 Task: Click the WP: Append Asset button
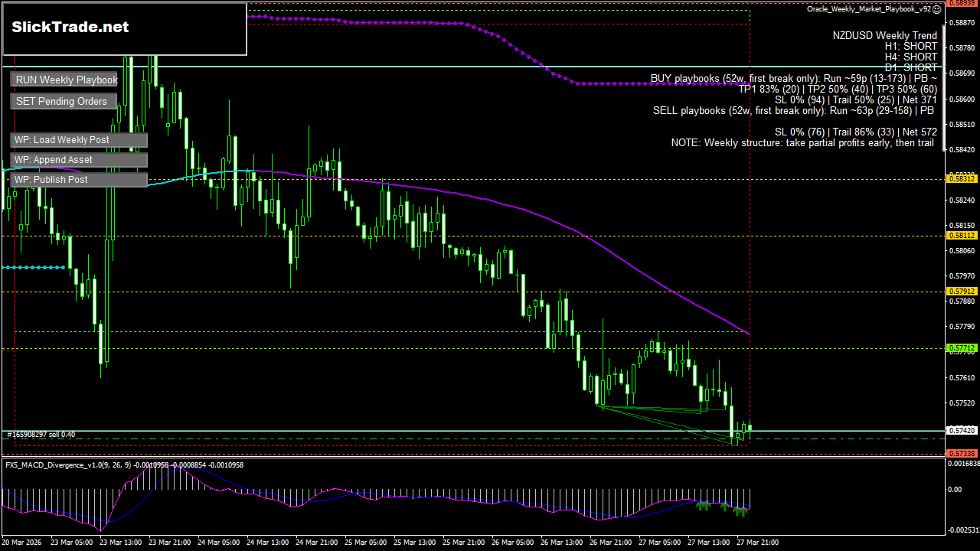[79, 160]
